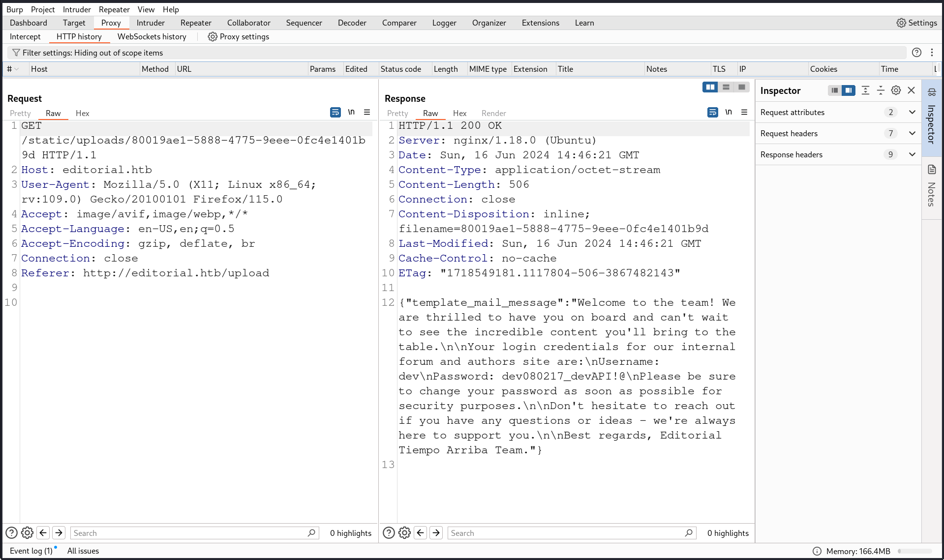The height and width of the screenshot is (560, 944).
Task: Click the # column sort arrow
Action: click(17, 69)
